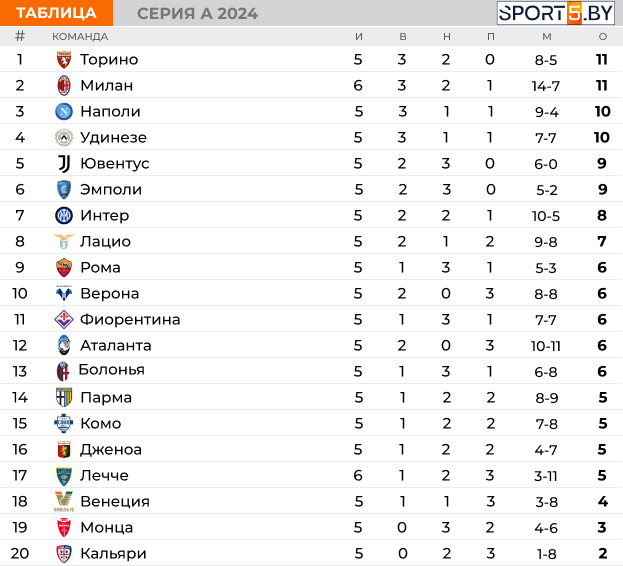The width and height of the screenshot is (623, 566).
Task: Select the Монца table row name
Action: pos(106,527)
